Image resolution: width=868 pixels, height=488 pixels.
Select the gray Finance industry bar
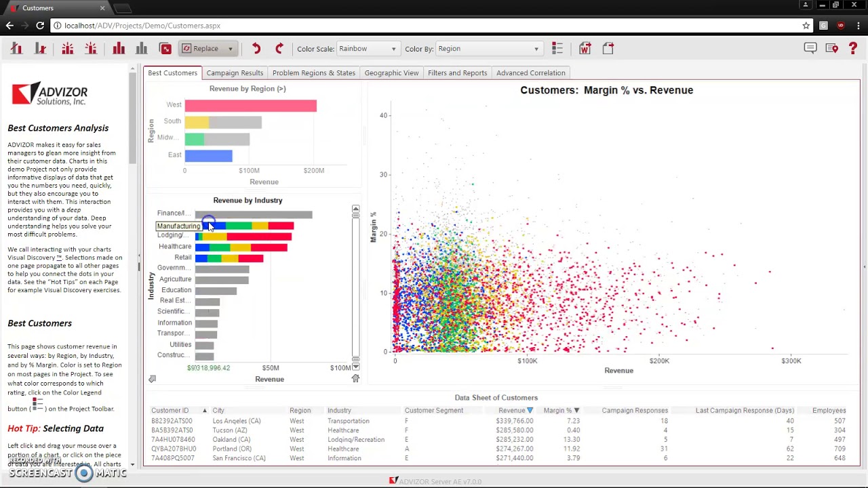(254, 215)
